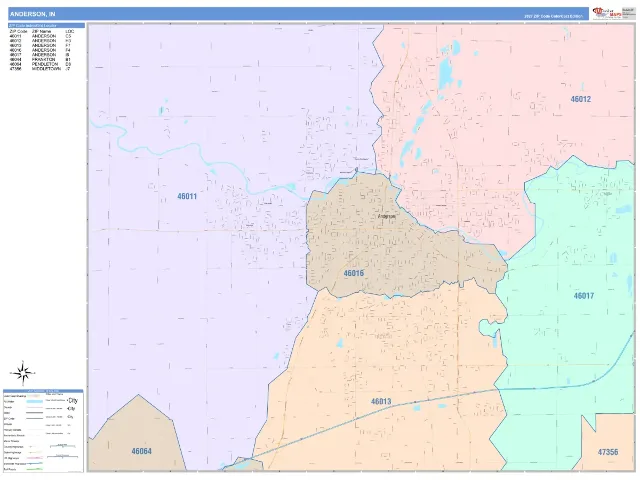The height and width of the screenshot is (480, 640).
Task: Click the compass rose icon
Action: point(23,373)
